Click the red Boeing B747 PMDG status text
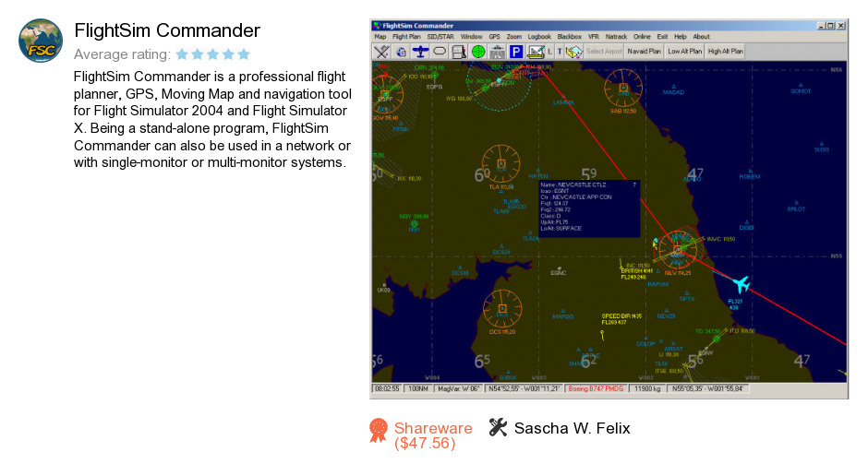 pos(596,388)
